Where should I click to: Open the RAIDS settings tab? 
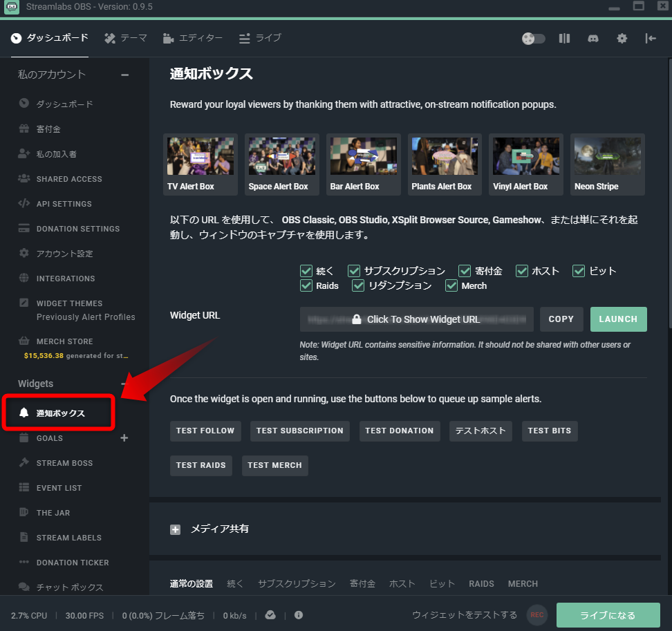[481, 584]
